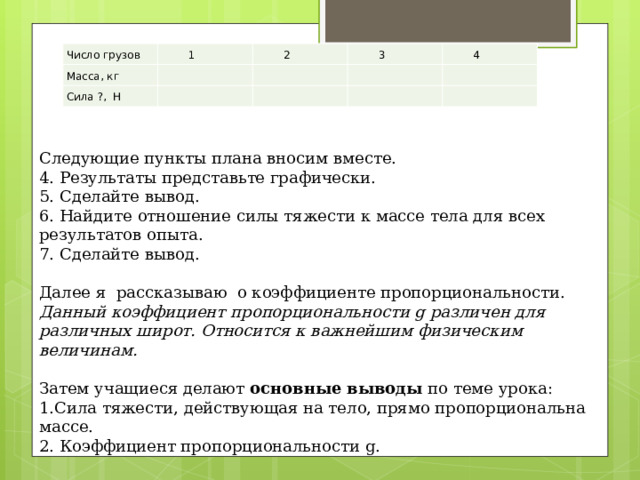Click the 'Число грузов' table header cell

pyautogui.click(x=110, y=55)
